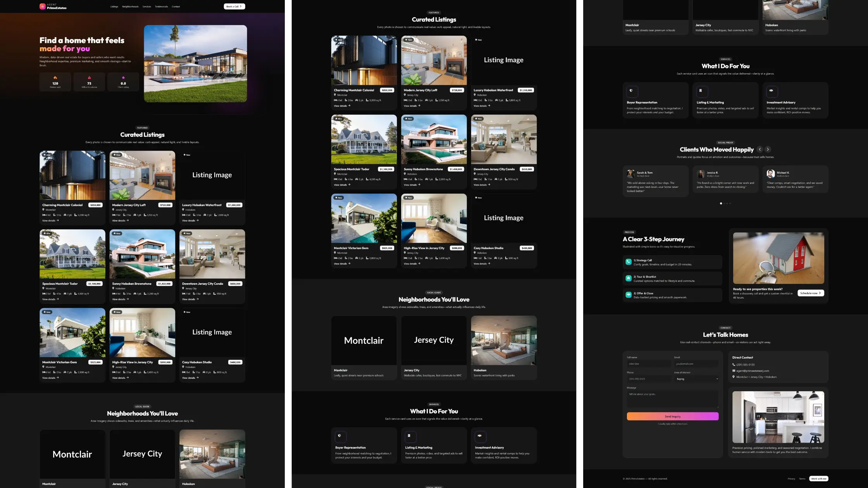
Task: Open the Area of interest dropdown
Action: [x=696, y=379]
